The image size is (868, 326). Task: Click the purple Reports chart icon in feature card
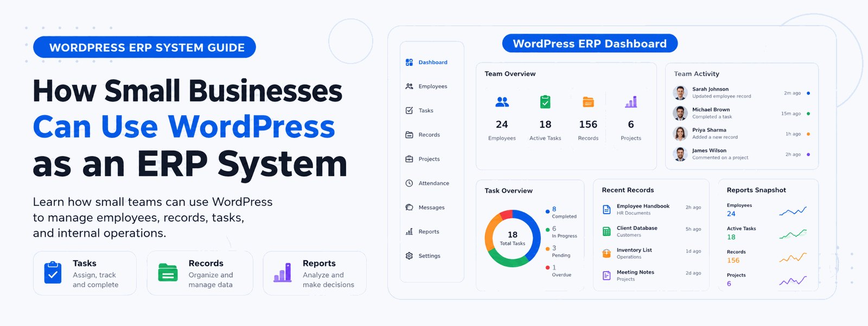pos(283,273)
